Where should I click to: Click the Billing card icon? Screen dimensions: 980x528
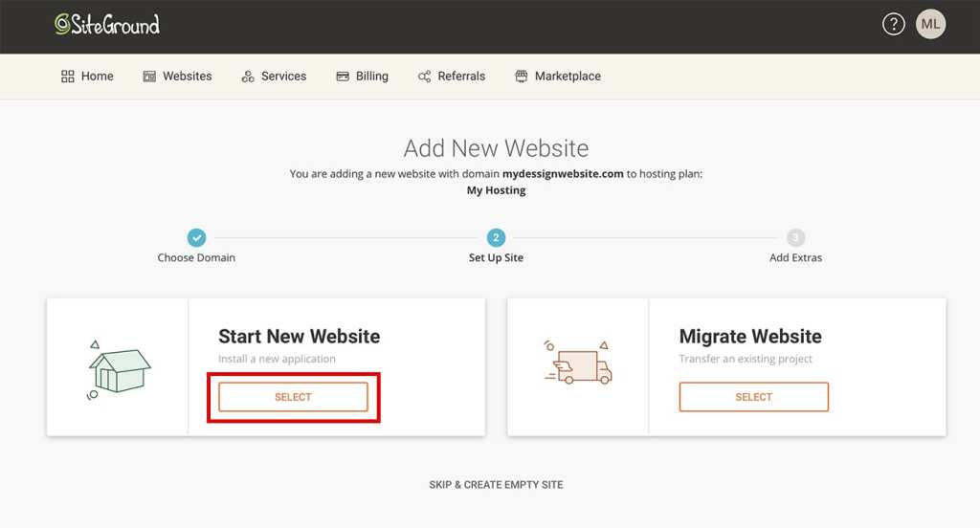pyautogui.click(x=343, y=77)
